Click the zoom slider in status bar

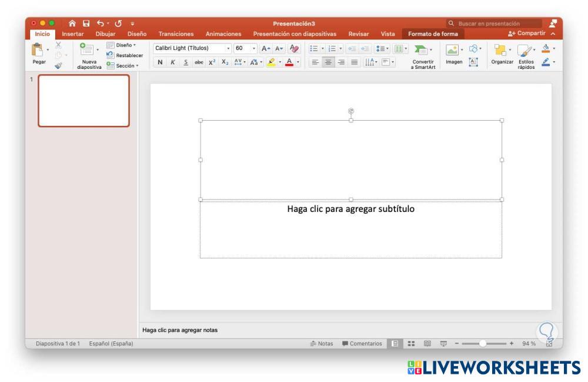[483, 344]
